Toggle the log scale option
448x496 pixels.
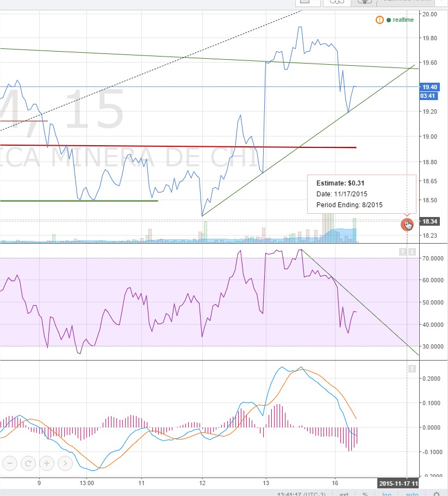[x=387, y=494]
